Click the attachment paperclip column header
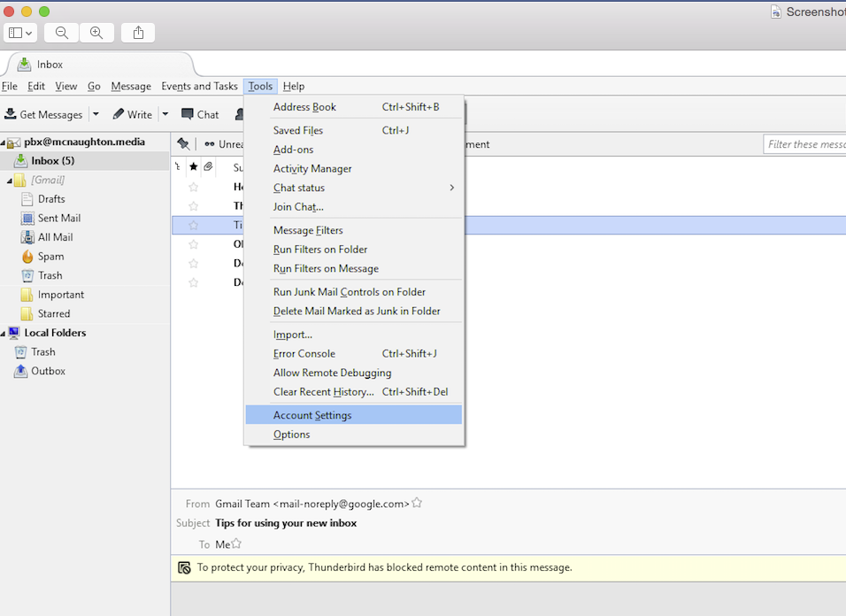This screenshot has width=846, height=616. click(x=208, y=166)
